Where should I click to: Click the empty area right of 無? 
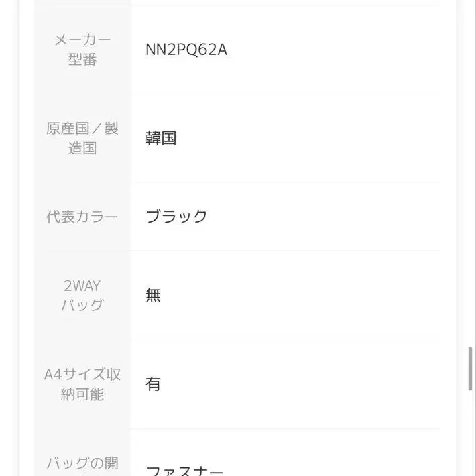(300, 295)
